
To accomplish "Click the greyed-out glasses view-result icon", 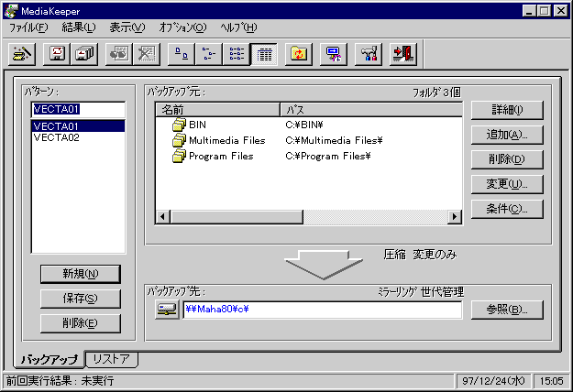I will tap(119, 54).
